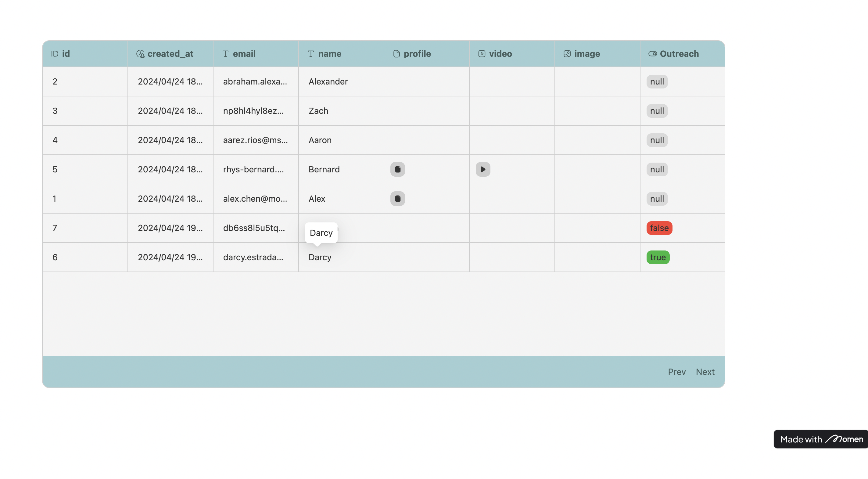Click the play icon beside video header
Image resolution: width=868 pixels, height=479 pixels.
(x=482, y=54)
